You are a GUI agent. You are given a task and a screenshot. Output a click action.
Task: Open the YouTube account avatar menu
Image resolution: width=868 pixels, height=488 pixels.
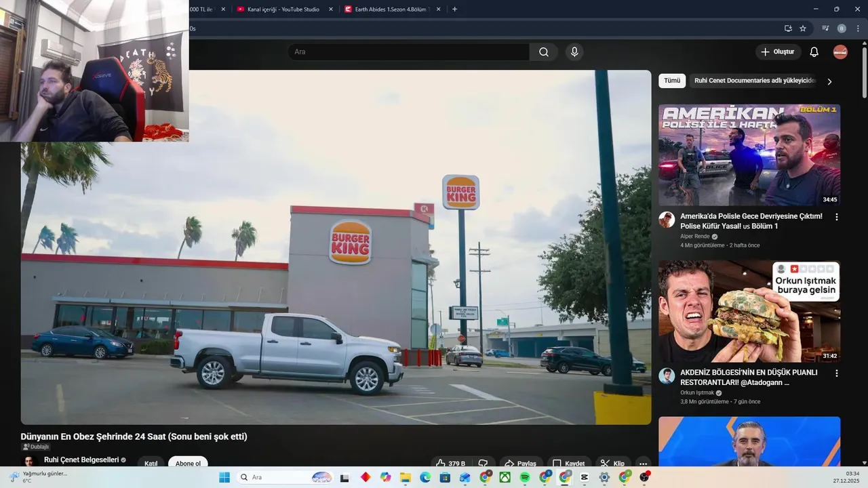click(x=840, y=52)
